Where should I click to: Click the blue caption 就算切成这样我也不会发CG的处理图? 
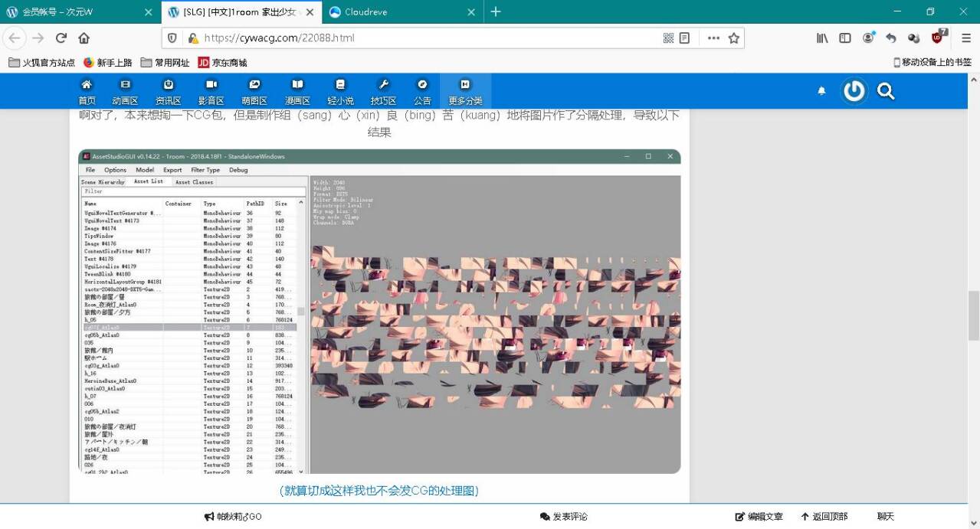[x=379, y=491]
